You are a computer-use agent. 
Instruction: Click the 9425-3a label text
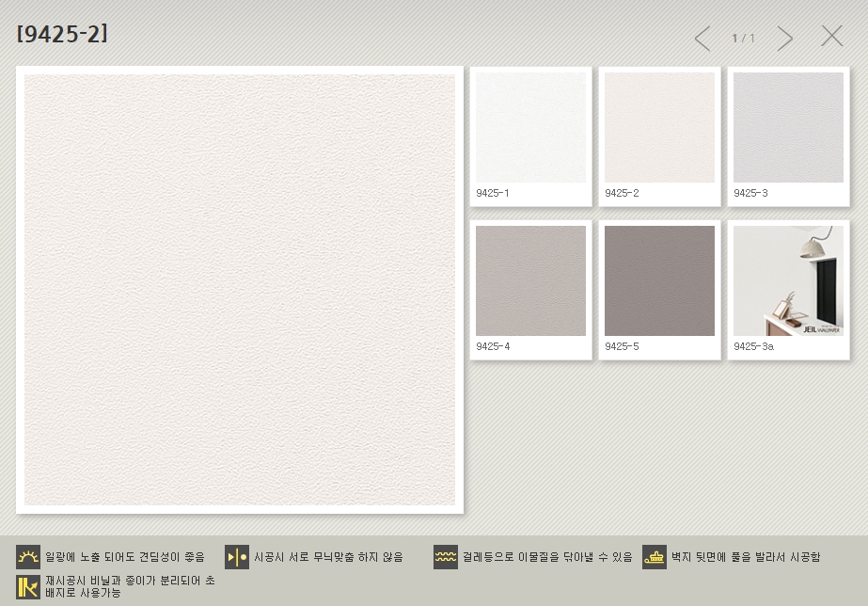pyautogui.click(x=753, y=346)
